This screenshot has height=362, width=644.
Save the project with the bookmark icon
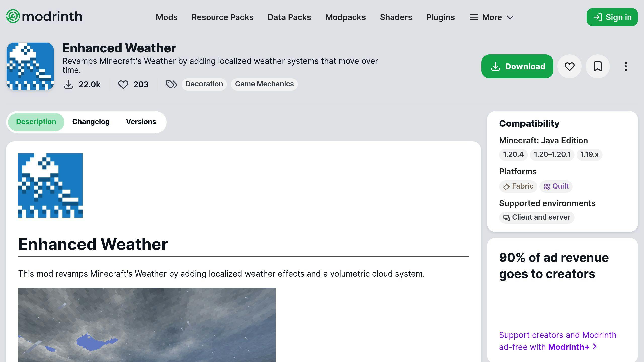tap(598, 66)
